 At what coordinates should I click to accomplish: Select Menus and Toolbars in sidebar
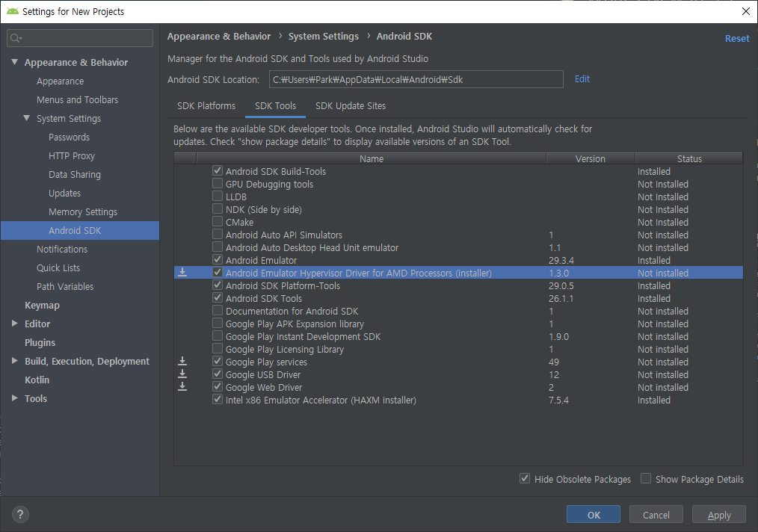[x=77, y=99]
